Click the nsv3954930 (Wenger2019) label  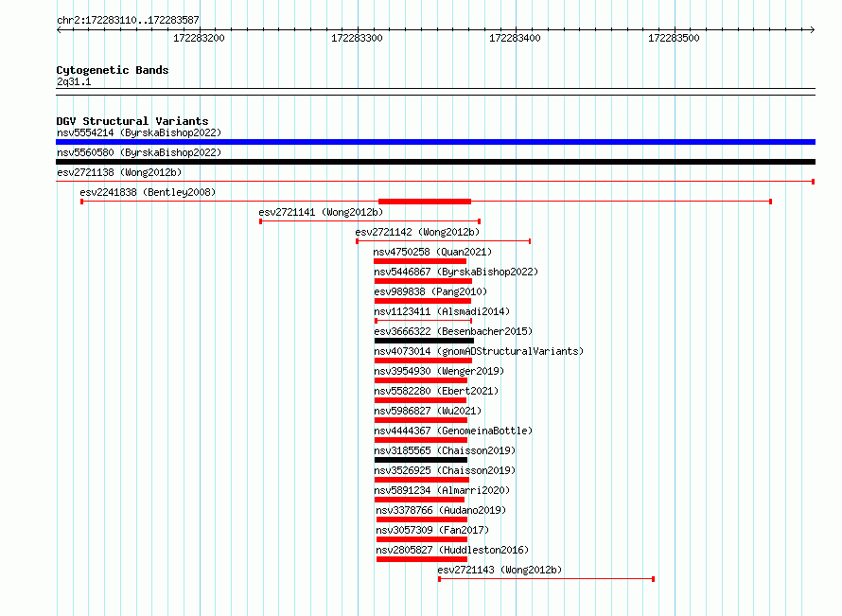click(x=439, y=371)
